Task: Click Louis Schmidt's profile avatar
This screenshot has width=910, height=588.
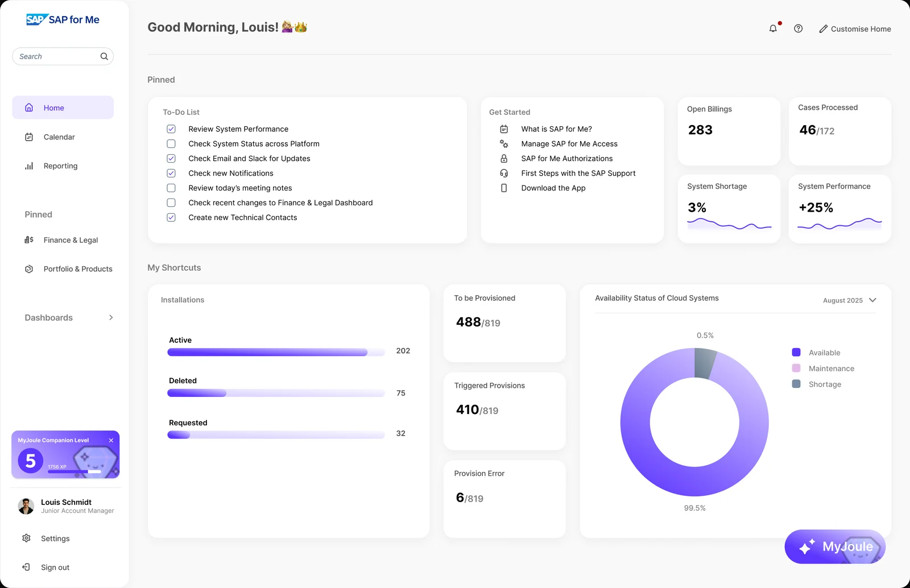Action: tap(26, 506)
